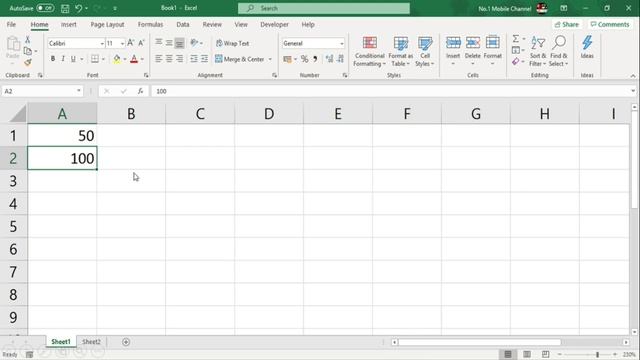The height and width of the screenshot is (360, 640).
Task: Click Merge & Center button
Action: tap(240, 60)
